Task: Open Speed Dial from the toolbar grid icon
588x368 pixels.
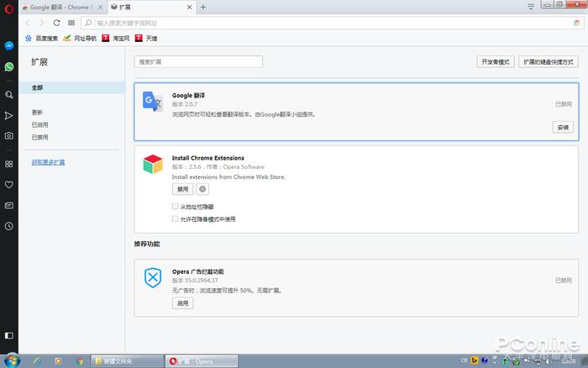Action: 71,23
